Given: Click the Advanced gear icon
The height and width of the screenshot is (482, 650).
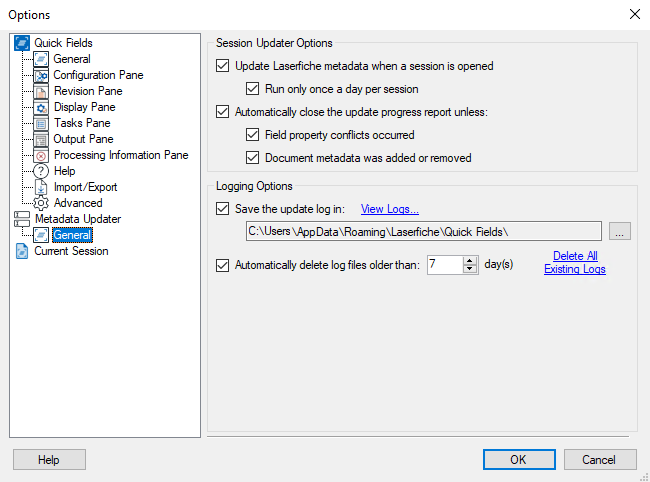Looking at the screenshot, I should (x=41, y=203).
